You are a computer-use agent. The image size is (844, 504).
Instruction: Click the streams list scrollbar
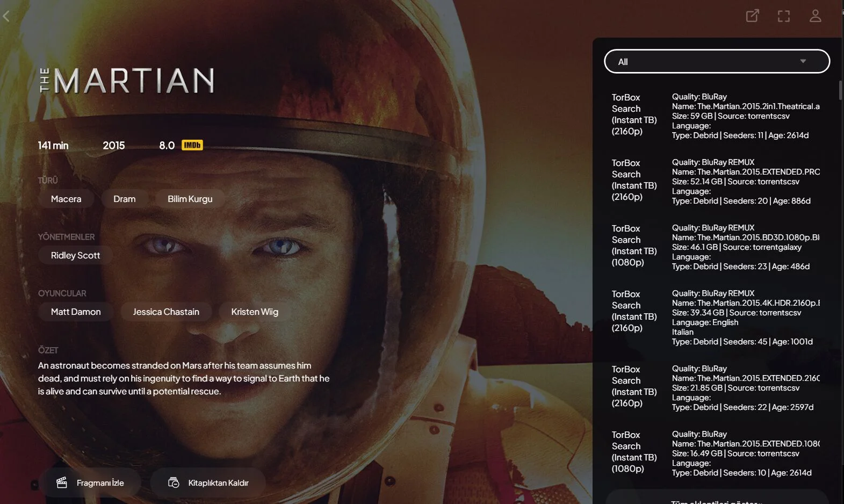[840, 90]
